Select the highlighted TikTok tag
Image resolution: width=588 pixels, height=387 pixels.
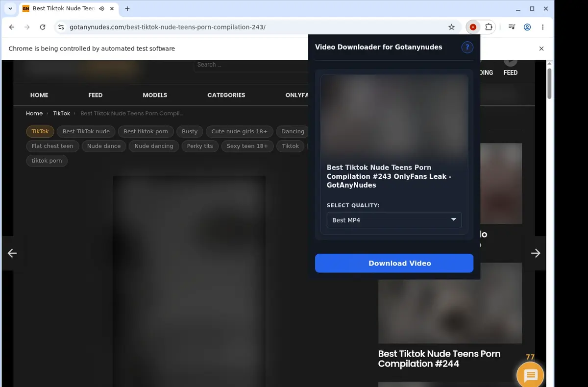click(x=40, y=131)
